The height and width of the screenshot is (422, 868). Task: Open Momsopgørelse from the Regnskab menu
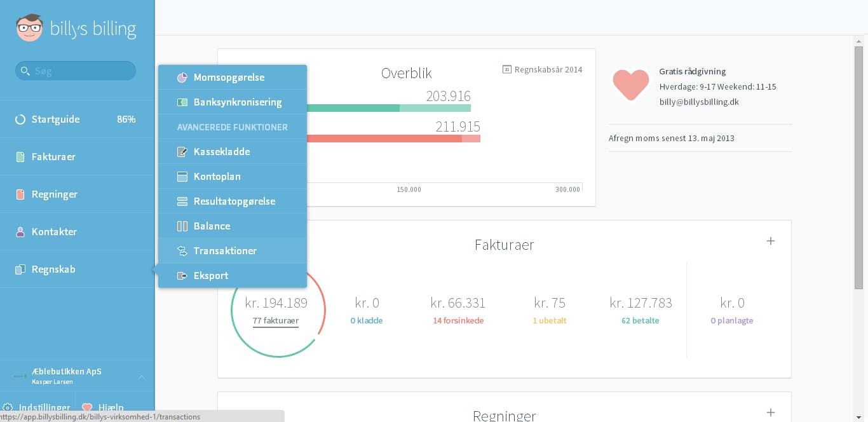tap(233, 78)
